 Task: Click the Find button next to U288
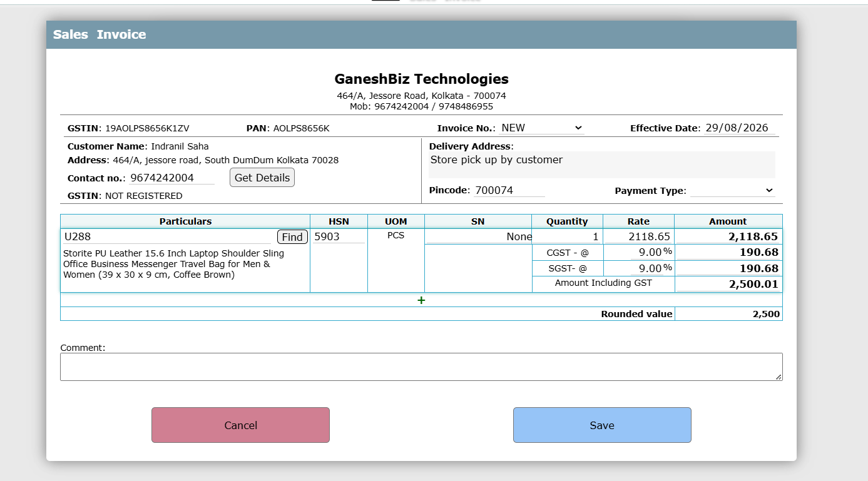click(292, 237)
